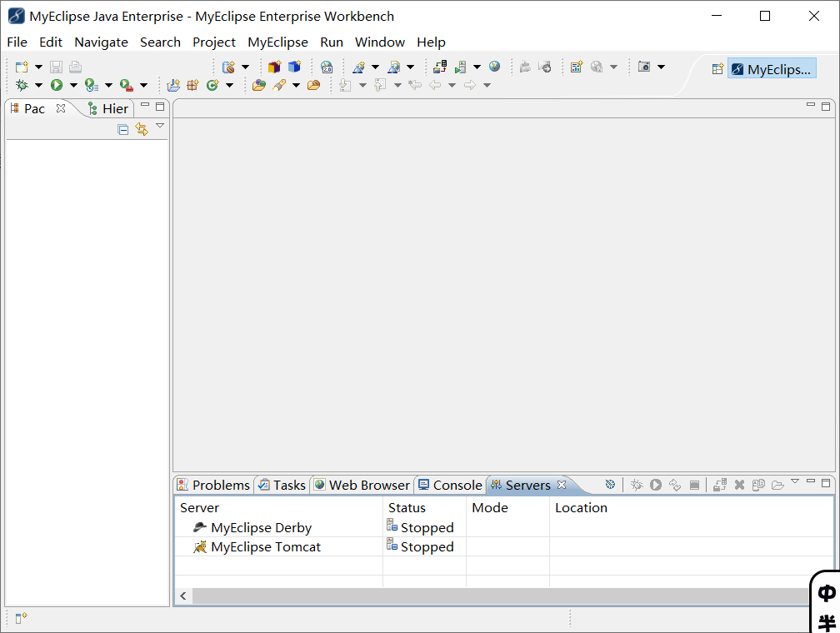This screenshot has height=633, width=840.
Task: Click the globe web browser toolbar icon
Action: [494, 67]
